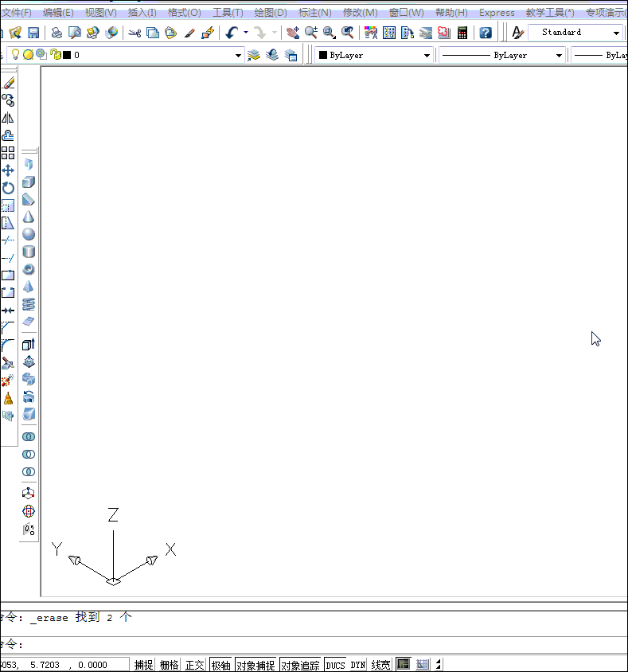Viewport: 628px width, 672px height.
Task: Create a Sphere solid
Action: pyautogui.click(x=29, y=234)
